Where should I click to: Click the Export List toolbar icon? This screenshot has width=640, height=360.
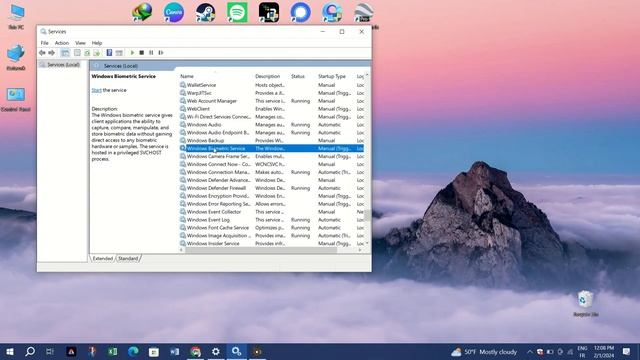(97, 53)
